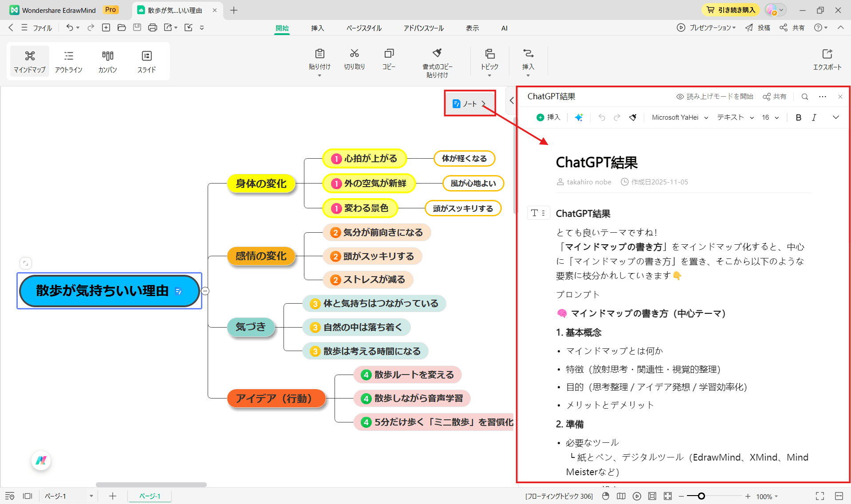Click the AI assistant sparkle icon in note panel
The width and height of the screenshot is (851, 504).
coord(579,117)
